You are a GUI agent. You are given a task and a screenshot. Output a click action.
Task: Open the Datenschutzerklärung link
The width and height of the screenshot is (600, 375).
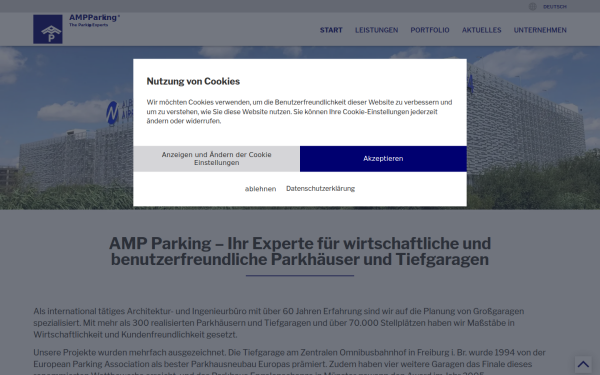point(320,188)
